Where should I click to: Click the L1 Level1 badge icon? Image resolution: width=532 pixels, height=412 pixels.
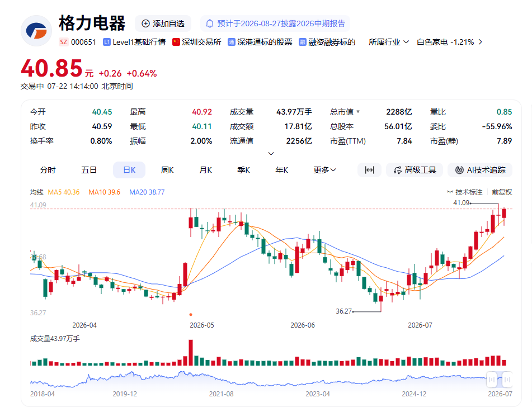[107, 42]
